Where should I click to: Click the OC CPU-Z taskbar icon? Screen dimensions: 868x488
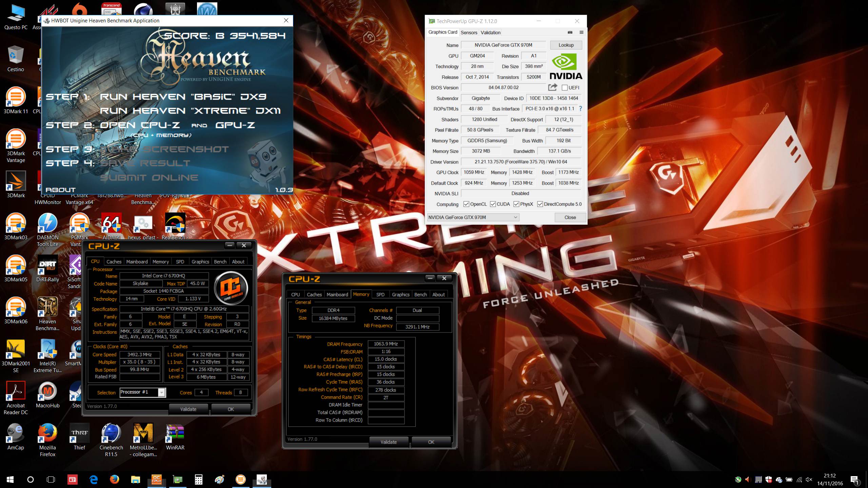coord(156,479)
